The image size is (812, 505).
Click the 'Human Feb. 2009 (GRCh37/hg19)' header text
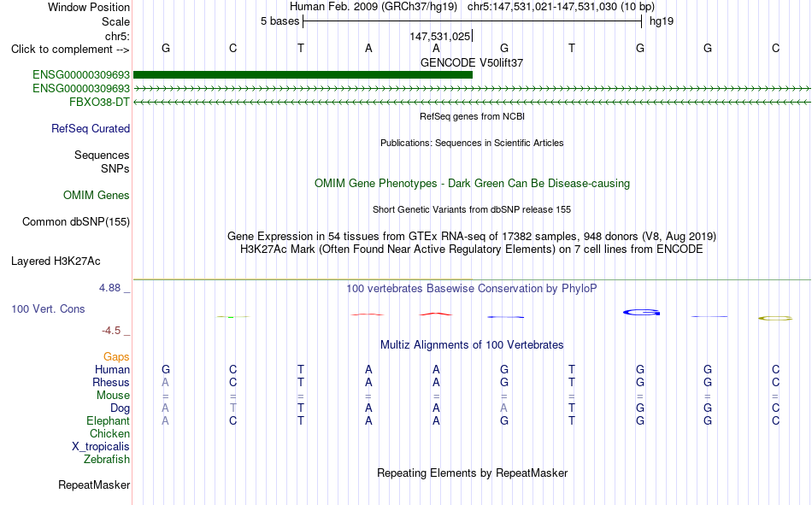[x=374, y=7]
